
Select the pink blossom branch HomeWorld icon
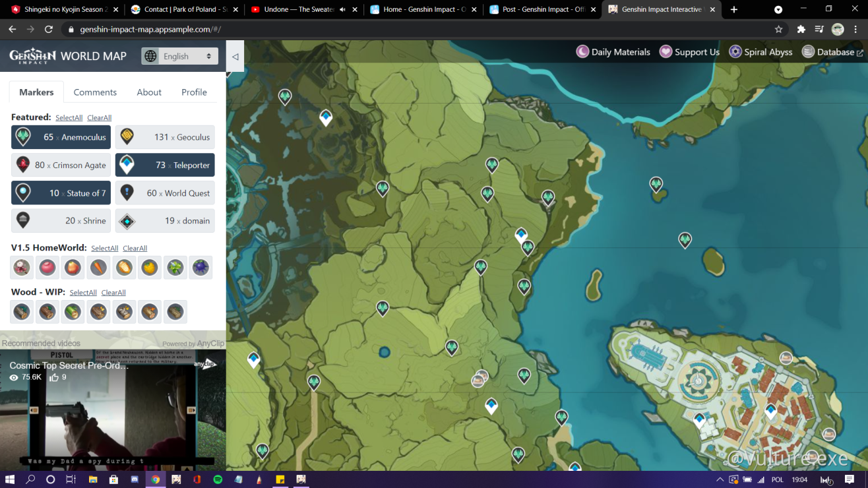(x=22, y=268)
